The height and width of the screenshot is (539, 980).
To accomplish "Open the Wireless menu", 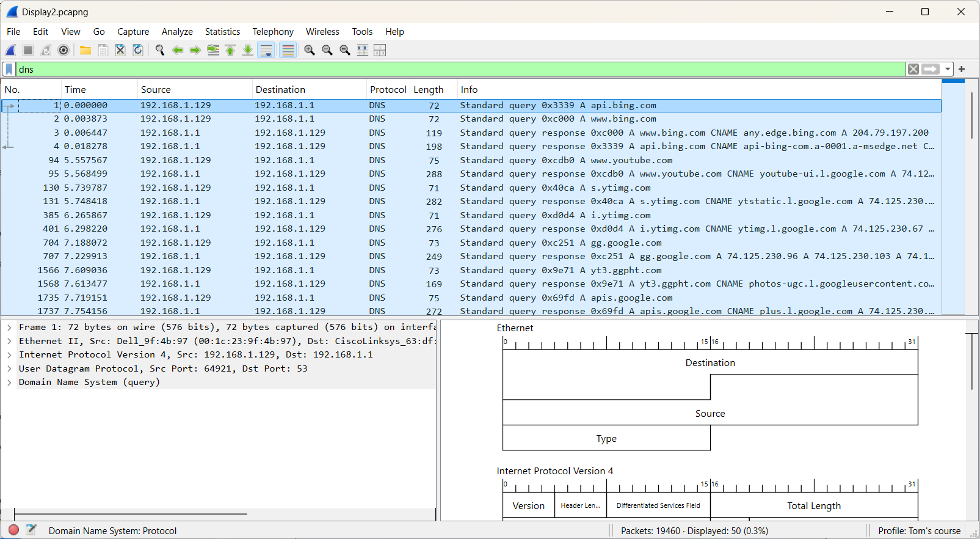I will pos(322,32).
